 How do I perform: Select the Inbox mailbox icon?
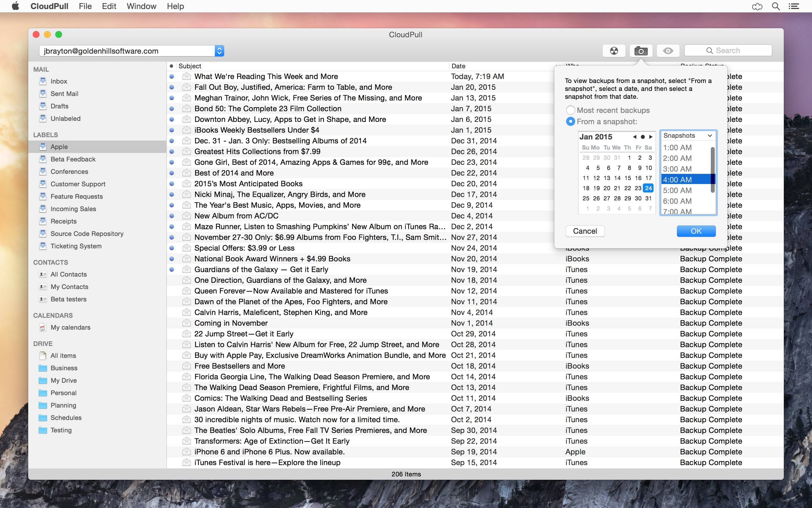point(43,81)
